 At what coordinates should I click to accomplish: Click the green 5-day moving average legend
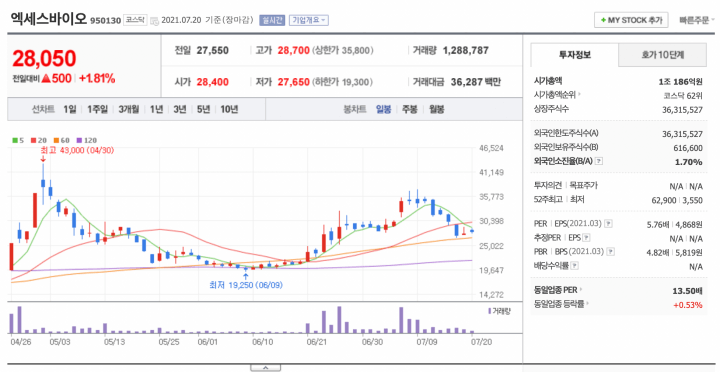tap(18, 141)
